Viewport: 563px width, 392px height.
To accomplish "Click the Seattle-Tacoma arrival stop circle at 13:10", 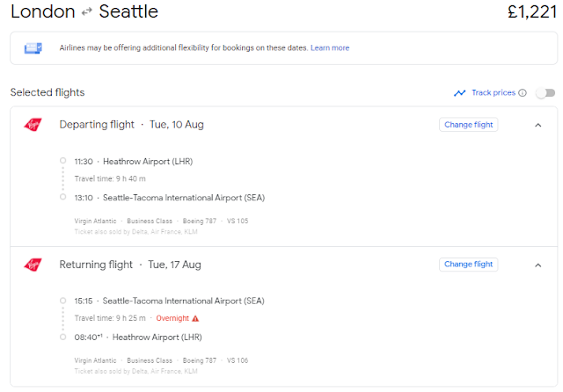I will [62, 197].
